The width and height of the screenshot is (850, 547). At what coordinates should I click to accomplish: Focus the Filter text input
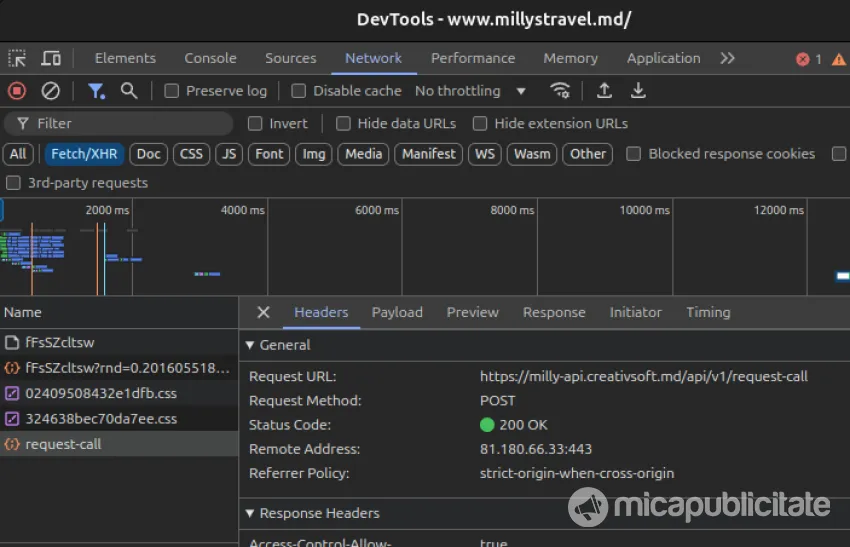click(x=118, y=124)
